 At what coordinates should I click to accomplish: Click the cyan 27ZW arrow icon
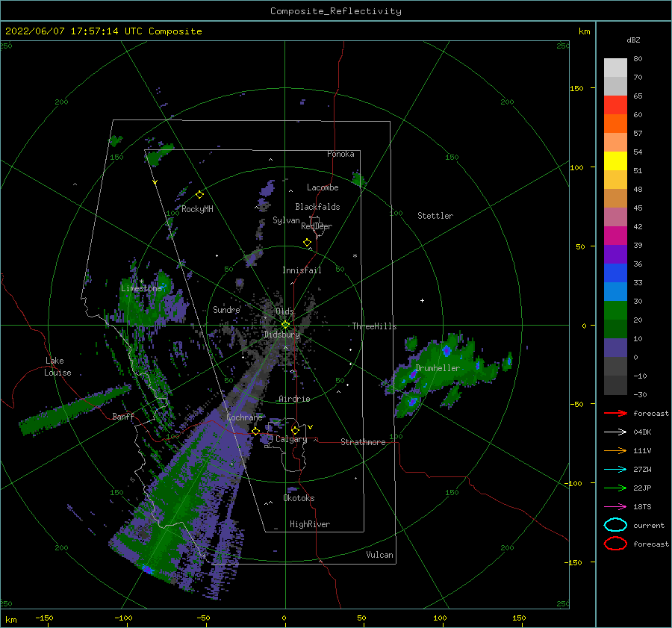[615, 470]
